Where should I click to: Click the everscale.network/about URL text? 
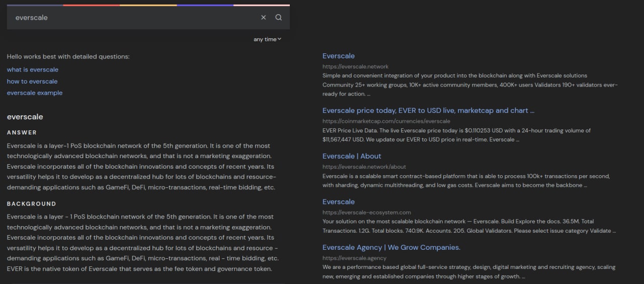click(x=364, y=167)
